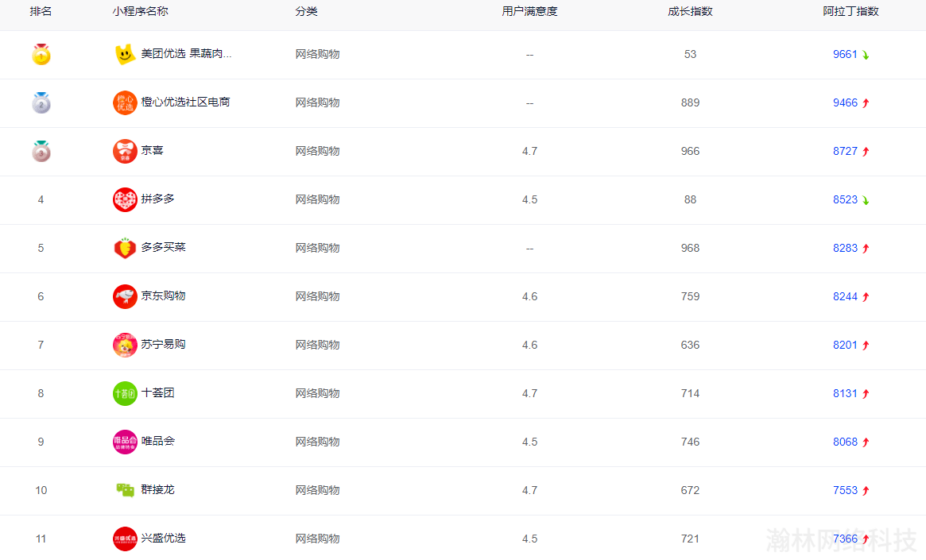Click the 美团优选 yellow mascot icon

[125, 55]
